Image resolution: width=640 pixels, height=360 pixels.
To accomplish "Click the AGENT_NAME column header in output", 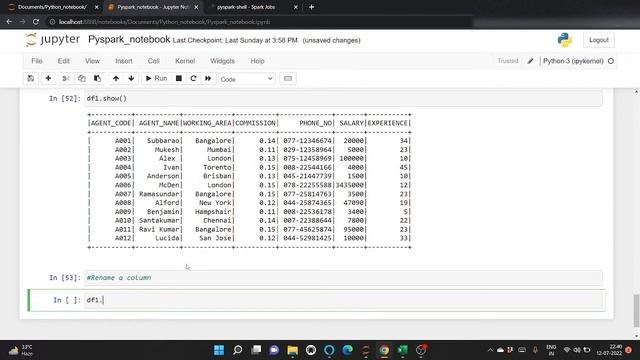I will [x=159, y=123].
